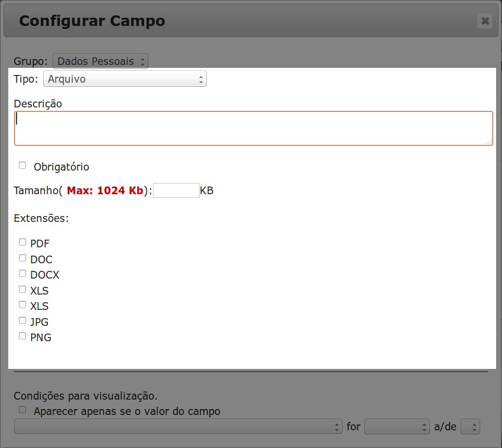Open the dropdown right after 'for'
The height and width of the screenshot is (448, 502).
[397, 427]
